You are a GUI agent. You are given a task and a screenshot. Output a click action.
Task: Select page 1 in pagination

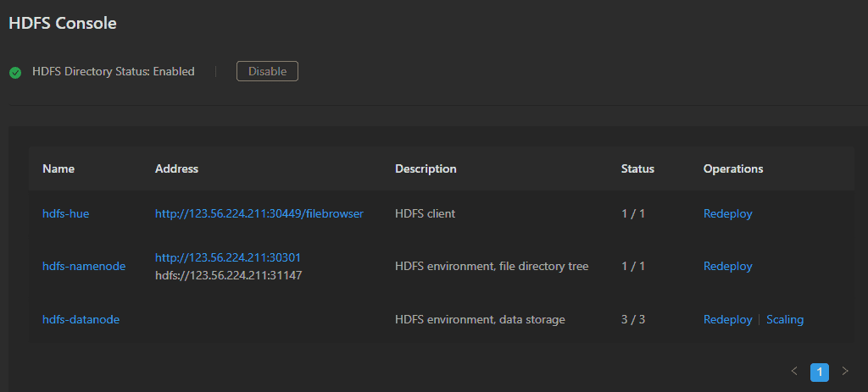click(820, 372)
